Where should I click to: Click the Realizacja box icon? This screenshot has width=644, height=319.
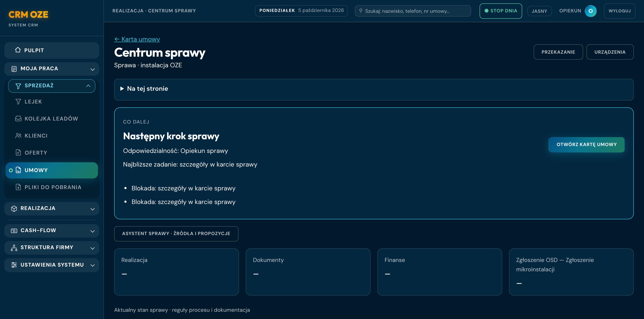tap(14, 208)
